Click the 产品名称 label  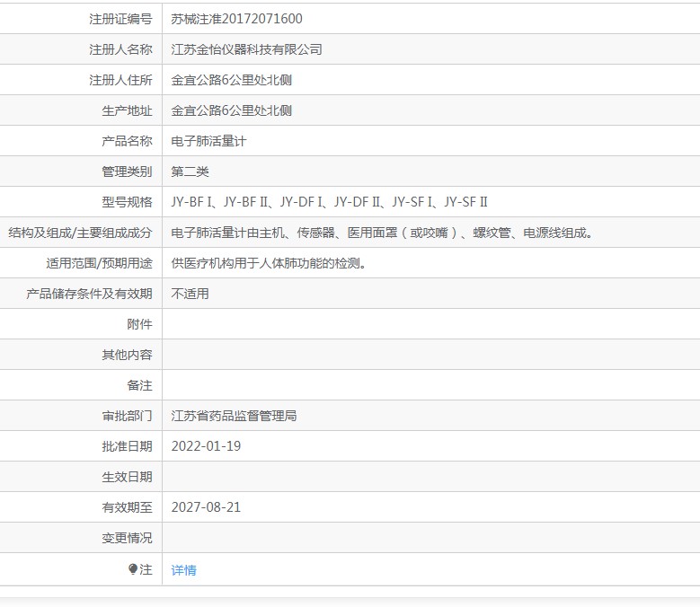(127, 141)
